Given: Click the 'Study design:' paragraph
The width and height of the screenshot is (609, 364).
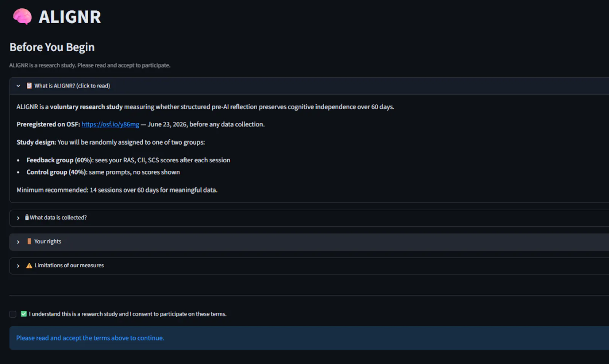Looking at the screenshot, I should 111,142.
